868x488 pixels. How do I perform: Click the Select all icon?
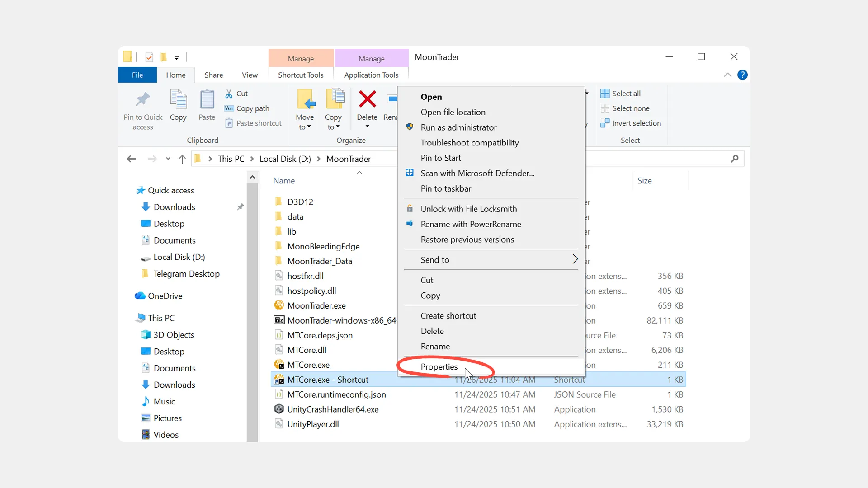(605, 94)
